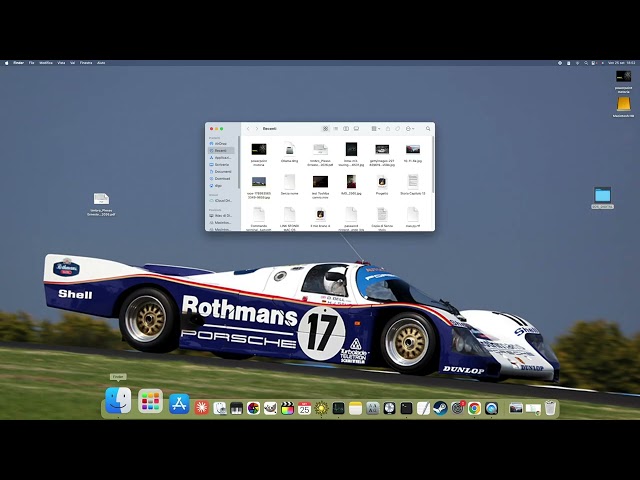Open the Modifica menu
This screenshot has width=640, height=480.
46,63
